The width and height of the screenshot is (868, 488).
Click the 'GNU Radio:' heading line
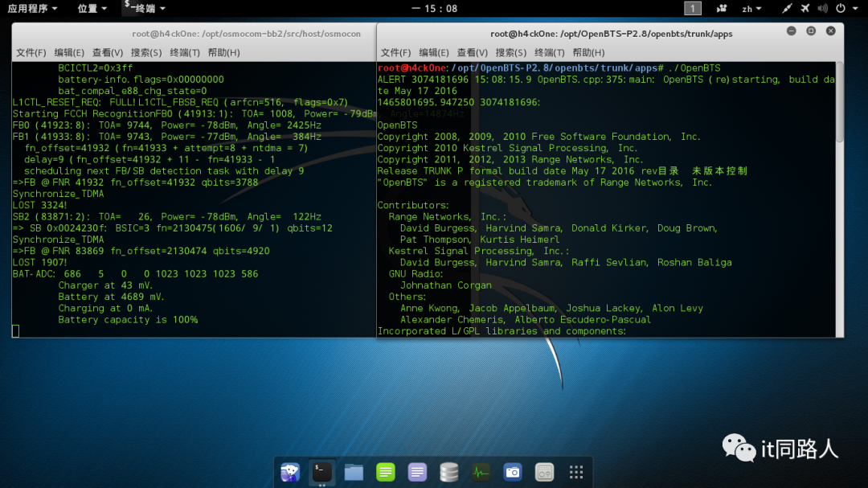tap(416, 273)
